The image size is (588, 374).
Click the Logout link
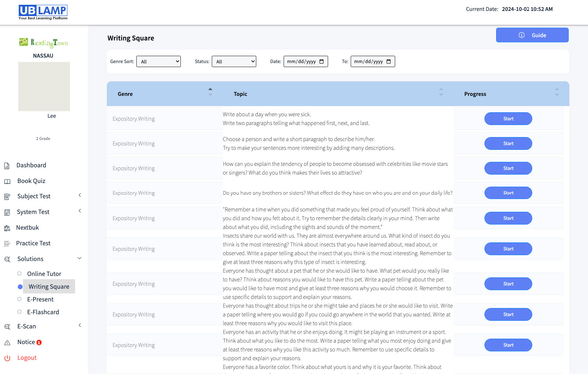click(27, 358)
